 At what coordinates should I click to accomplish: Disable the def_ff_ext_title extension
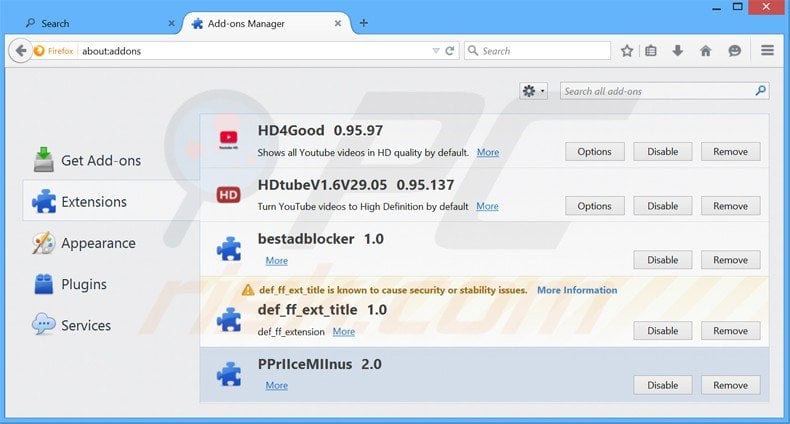coord(663,331)
